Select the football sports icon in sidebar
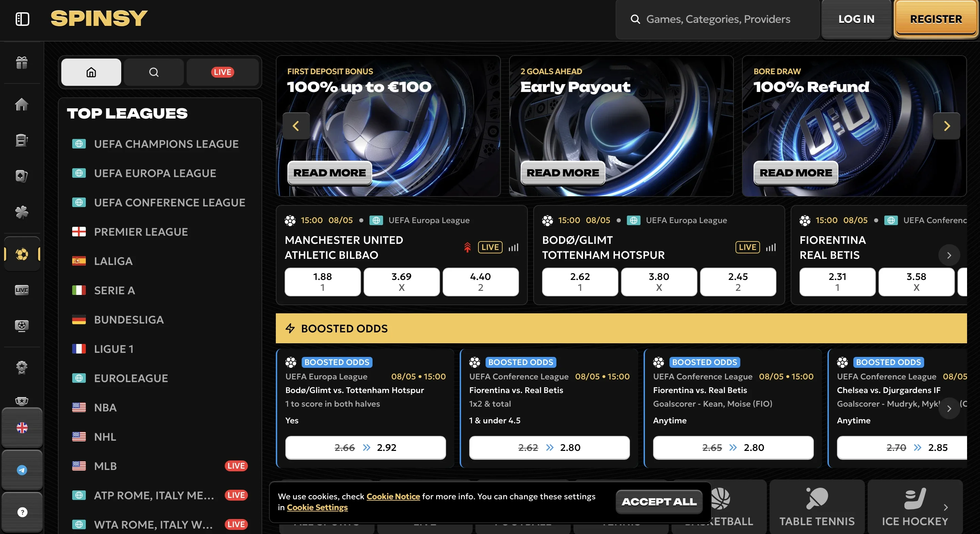This screenshot has height=534, width=980. [x=22, y=255]
